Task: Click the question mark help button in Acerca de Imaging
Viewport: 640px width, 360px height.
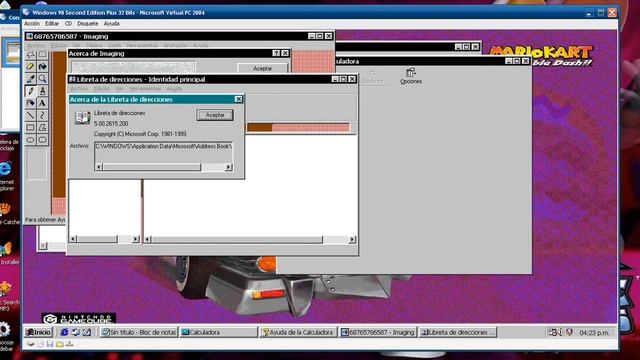Action: [276, 53]
